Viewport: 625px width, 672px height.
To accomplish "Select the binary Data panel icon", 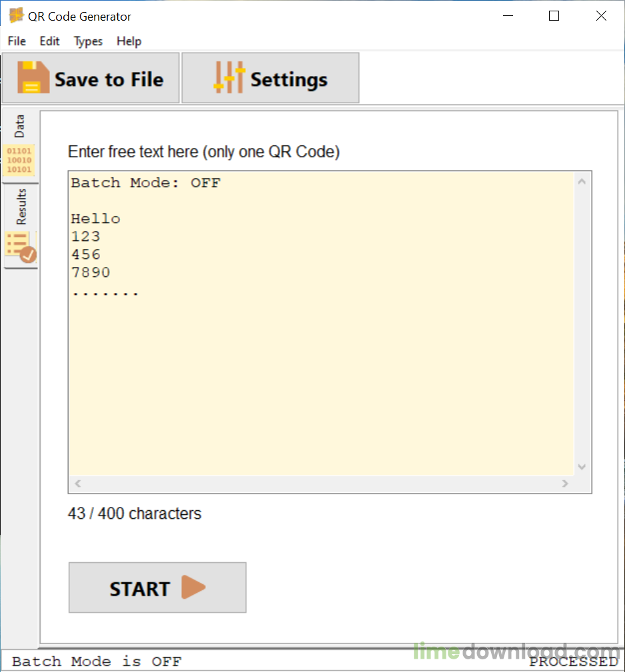I will pyautogui.click(x=18, y=160).
